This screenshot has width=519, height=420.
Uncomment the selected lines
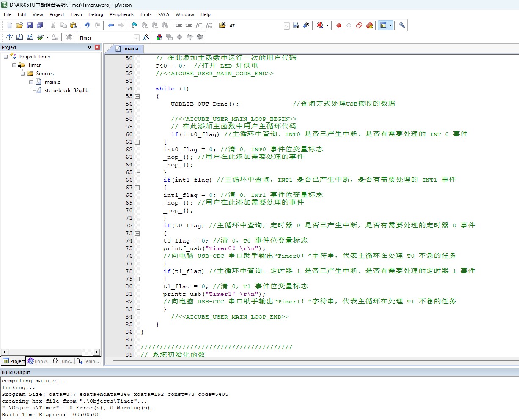[x=209, y=25]
